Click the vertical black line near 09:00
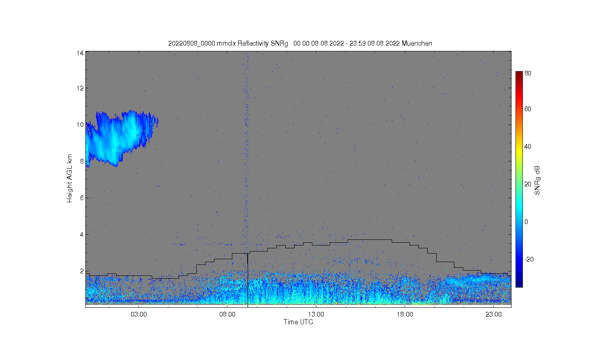 (248, 279)
